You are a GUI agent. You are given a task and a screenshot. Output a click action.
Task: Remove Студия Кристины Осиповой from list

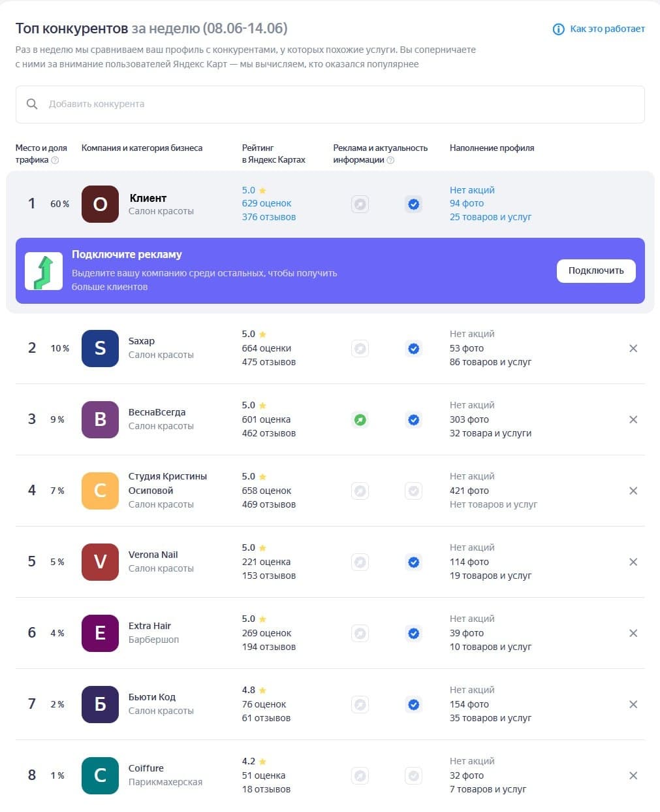coord(633,491)
